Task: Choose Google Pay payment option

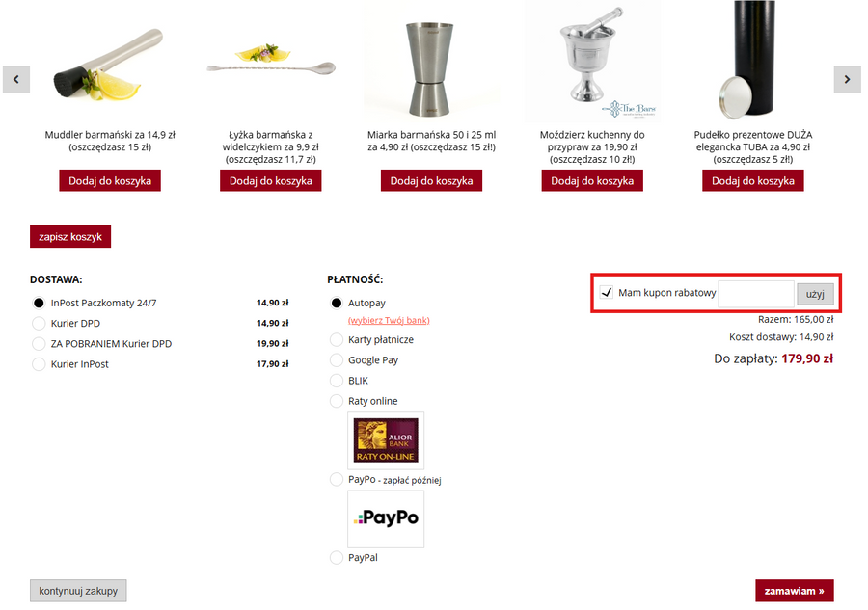Action: (x=337, y=360)
